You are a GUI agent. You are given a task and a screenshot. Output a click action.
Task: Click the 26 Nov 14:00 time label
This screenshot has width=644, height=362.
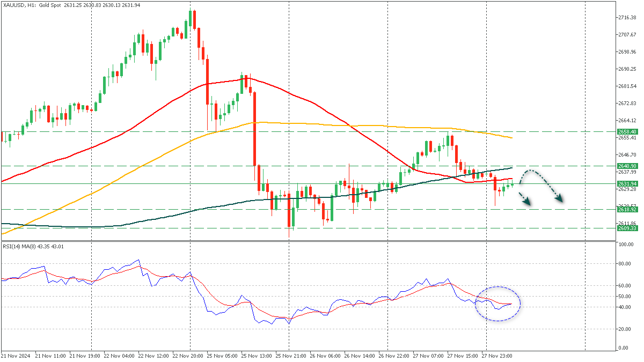tap(360, 356)
